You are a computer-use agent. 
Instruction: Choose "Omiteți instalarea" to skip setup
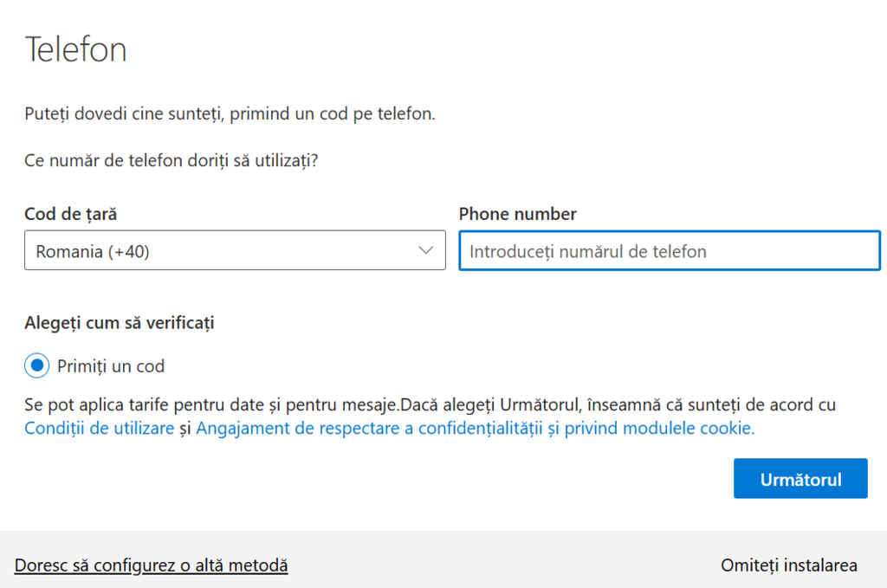788,565
